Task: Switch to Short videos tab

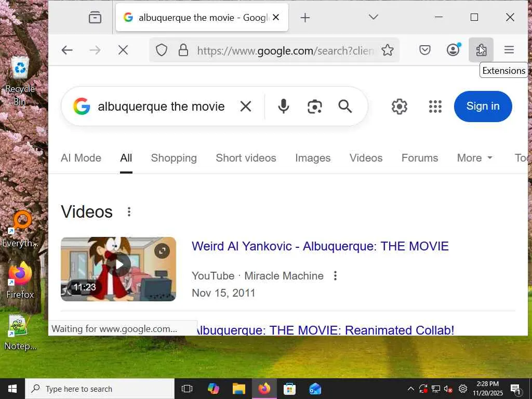Action: (x=246, y=158)
